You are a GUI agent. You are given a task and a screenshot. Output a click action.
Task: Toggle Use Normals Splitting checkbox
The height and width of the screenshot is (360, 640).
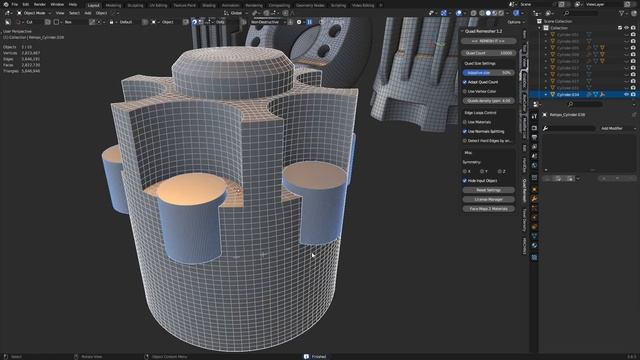point(464,131)
